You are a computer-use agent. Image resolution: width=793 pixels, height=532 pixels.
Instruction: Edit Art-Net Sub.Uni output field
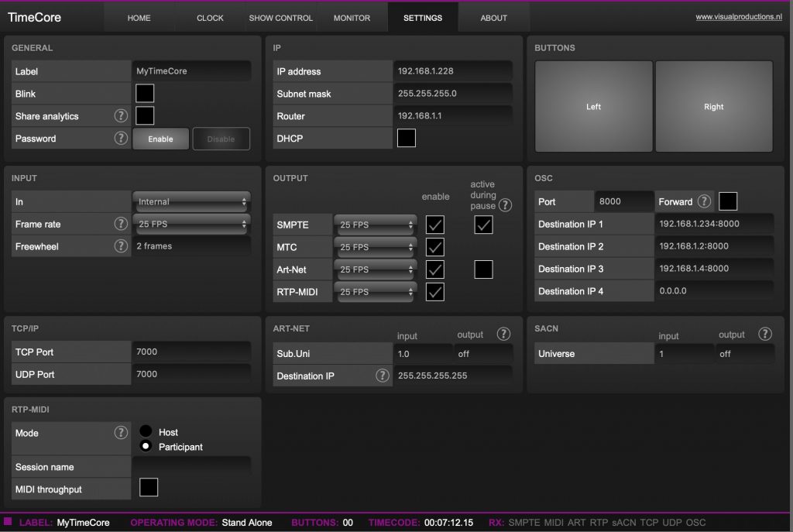click(x=483, y=353)
